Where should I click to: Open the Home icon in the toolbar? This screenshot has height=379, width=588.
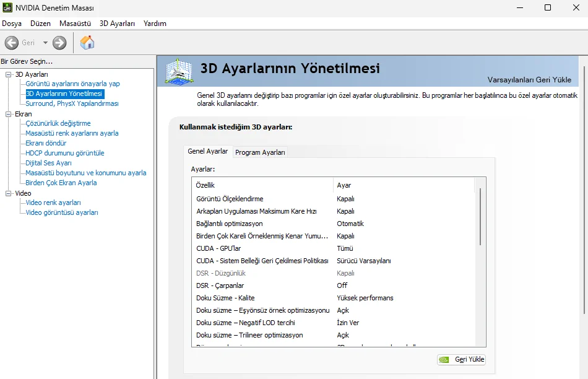click(x=87, y=43)
